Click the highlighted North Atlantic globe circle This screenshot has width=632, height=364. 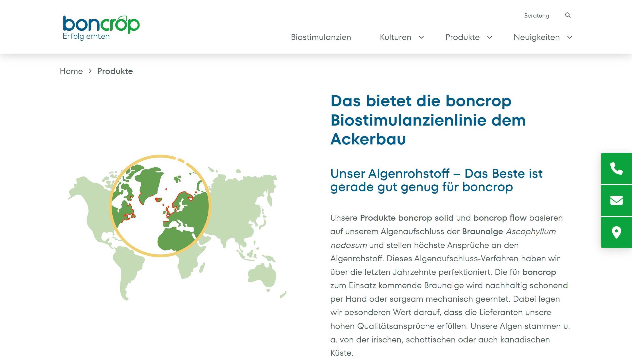[160, 206]
